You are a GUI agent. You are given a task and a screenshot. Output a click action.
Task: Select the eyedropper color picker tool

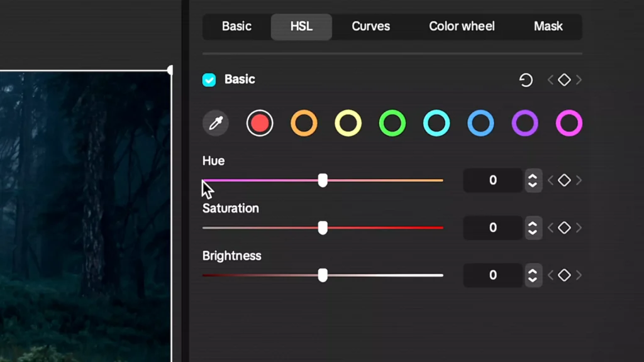215,123
